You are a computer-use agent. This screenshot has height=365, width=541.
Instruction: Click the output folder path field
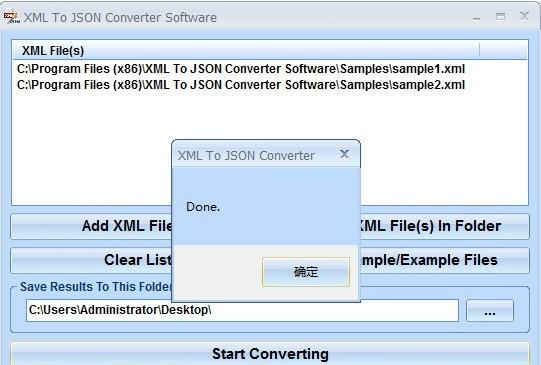point(242,310)
